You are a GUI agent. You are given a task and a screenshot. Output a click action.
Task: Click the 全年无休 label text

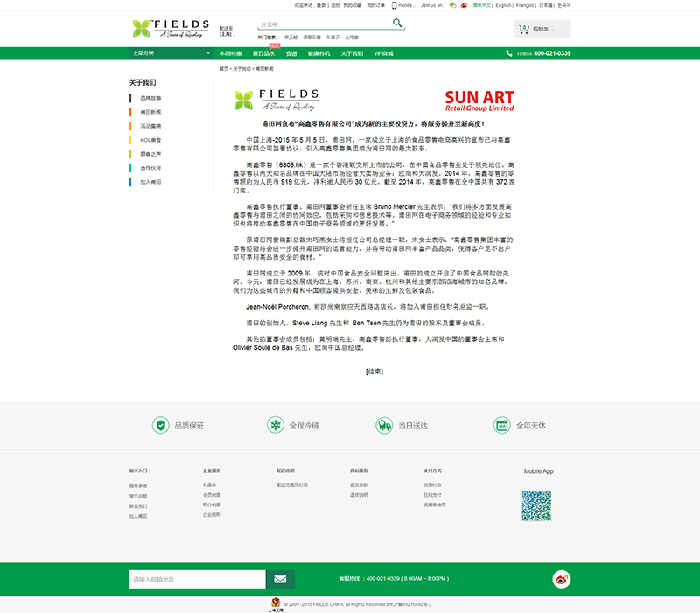click(x=531, y=426)
